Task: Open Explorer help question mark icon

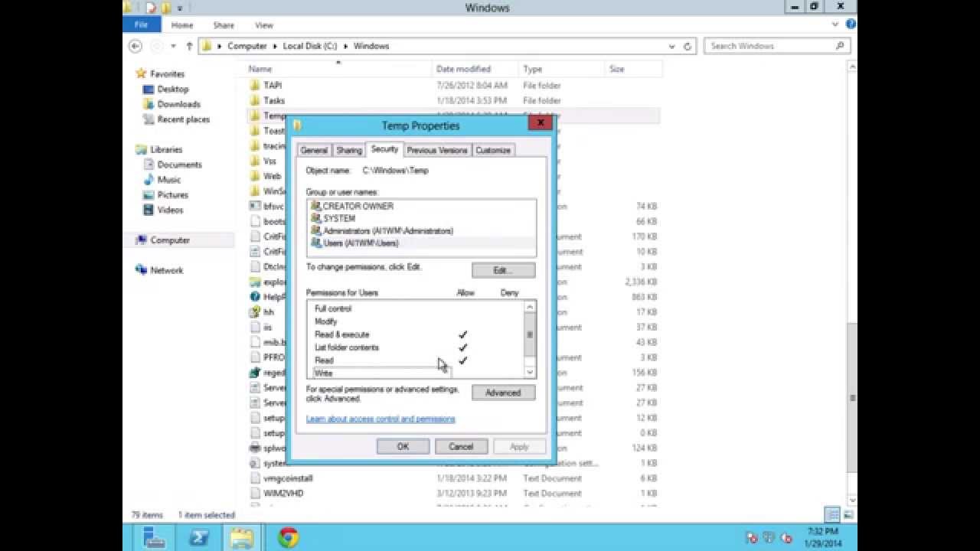Action: pos(851,24)
